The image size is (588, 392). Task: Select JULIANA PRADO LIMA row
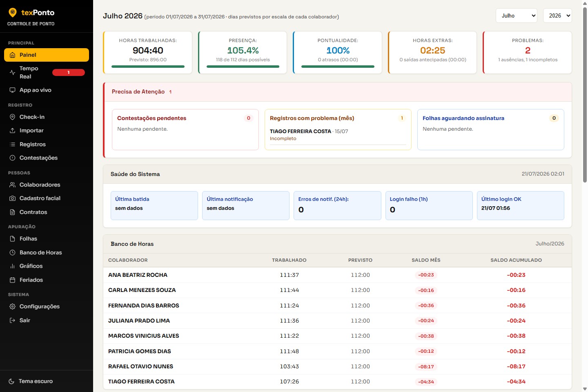pos(337,321)
